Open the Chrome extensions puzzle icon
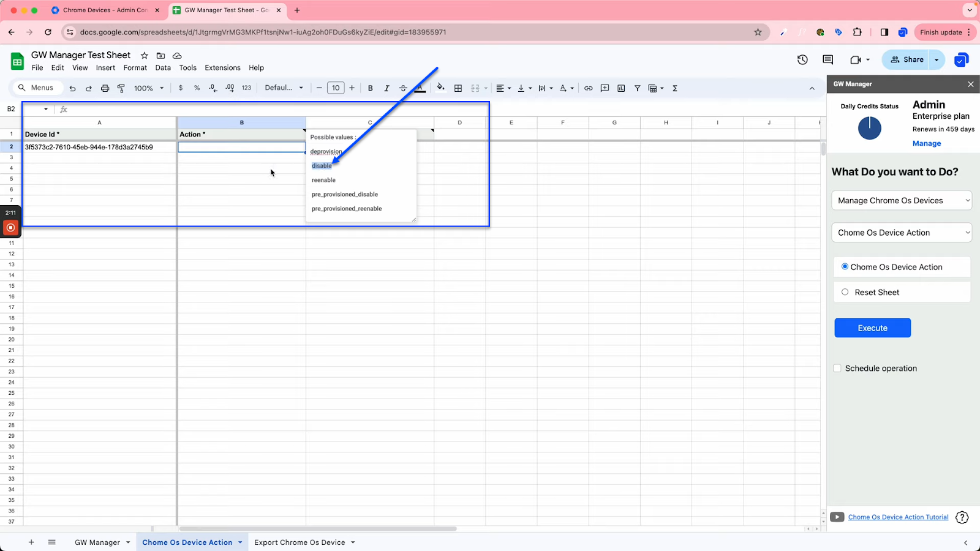 857,32
